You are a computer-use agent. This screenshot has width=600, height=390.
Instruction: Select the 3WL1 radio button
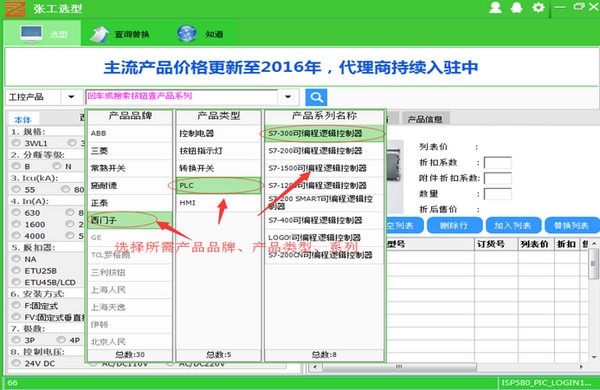(16, 143)
